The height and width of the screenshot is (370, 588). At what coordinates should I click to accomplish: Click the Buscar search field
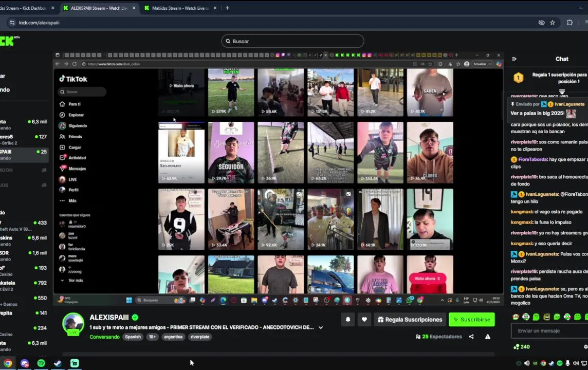(292, 41)
